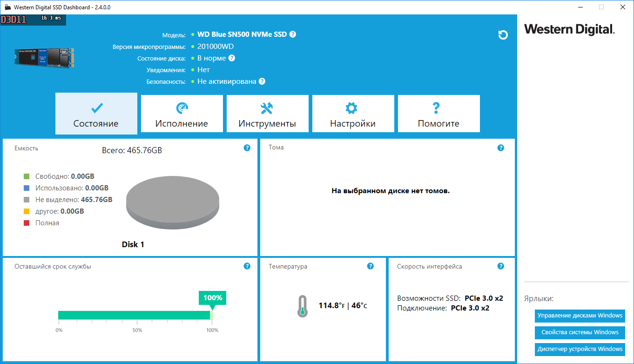Go to the Инструменты tab
Image resolution: width=634 pixels, height=364 pixels.
point(267,114)
